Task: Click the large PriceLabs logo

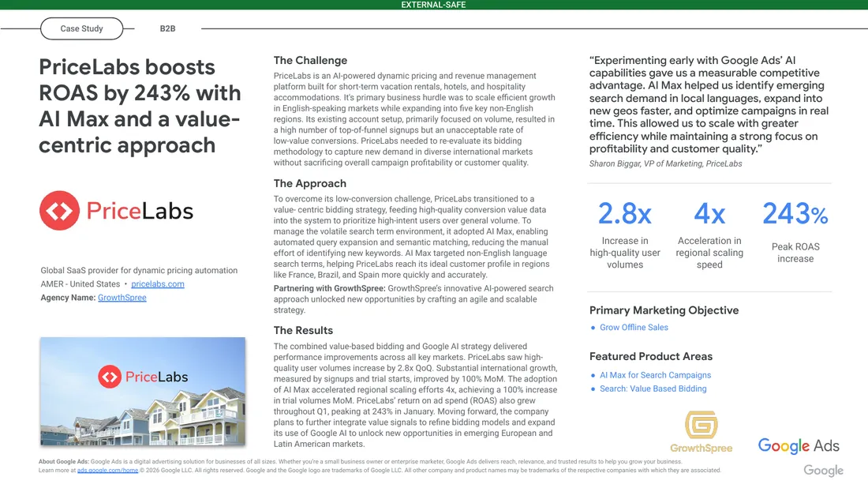Action: 116,211
